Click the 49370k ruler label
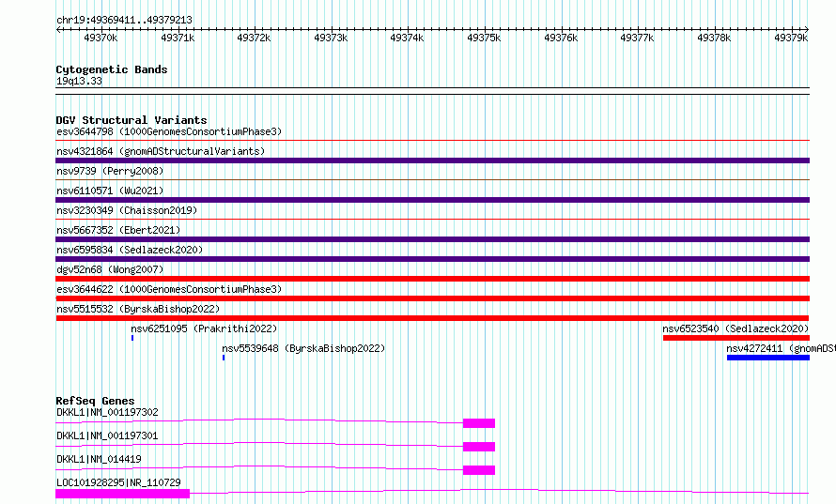 click(101, 38)
